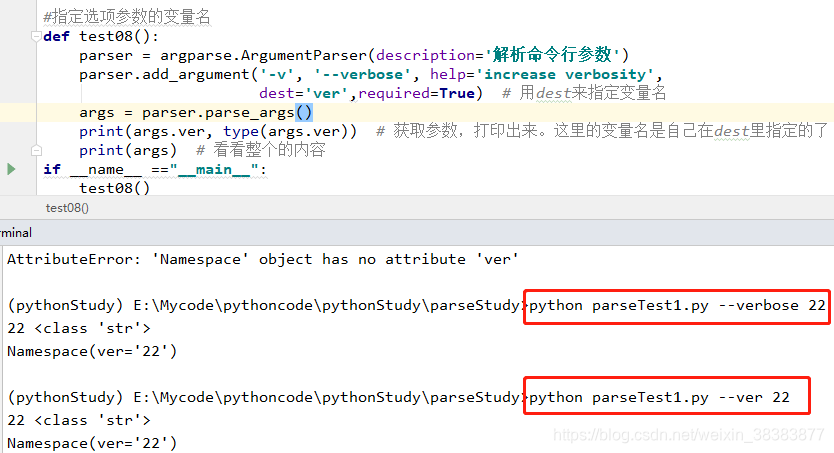The height and width of the screenshot is (453, 834).
Task: Click first Namespace(ver='22') output line
Action: tap(92, 351)
